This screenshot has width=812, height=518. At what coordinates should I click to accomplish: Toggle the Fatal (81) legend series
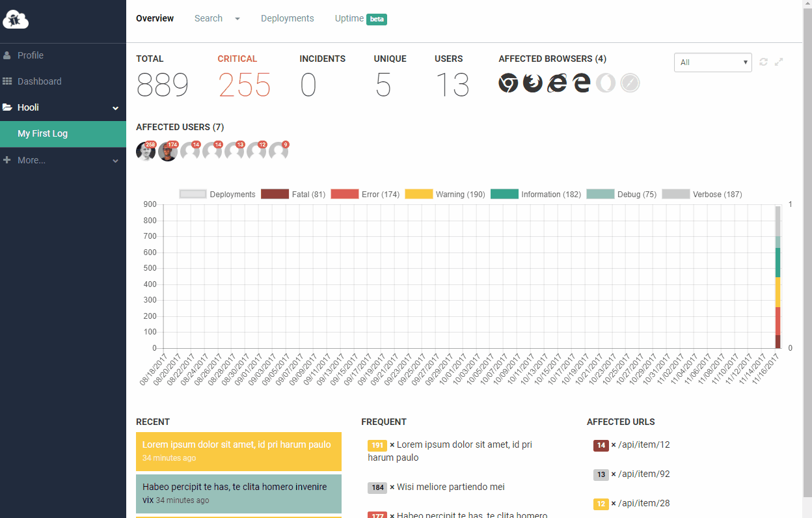point(293,194)
